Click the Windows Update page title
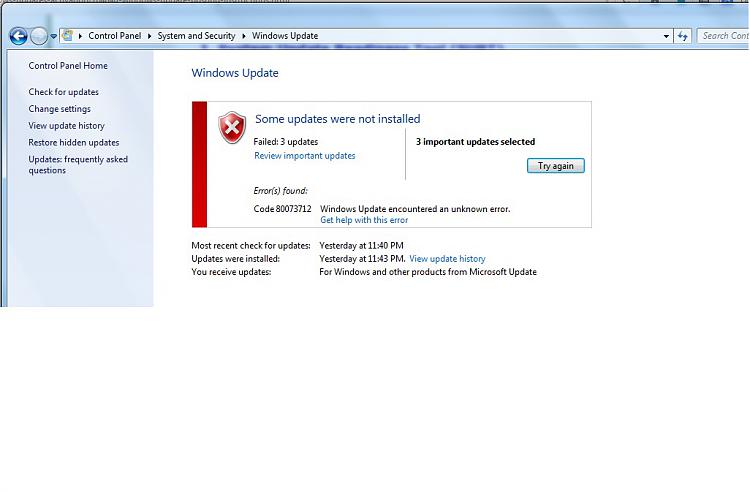This screenshot has width=750, height=492. click(235, 73)
